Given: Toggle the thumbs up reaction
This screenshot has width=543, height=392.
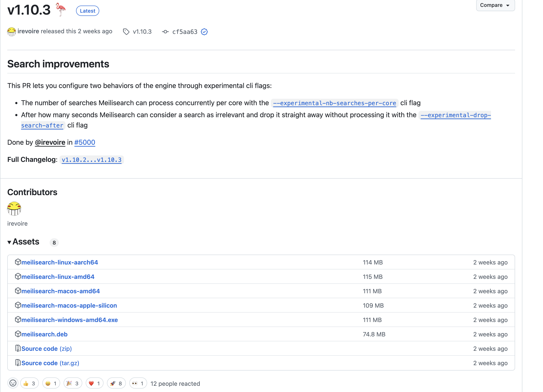Looking at the screenshot, I should (x=29, y=383).
